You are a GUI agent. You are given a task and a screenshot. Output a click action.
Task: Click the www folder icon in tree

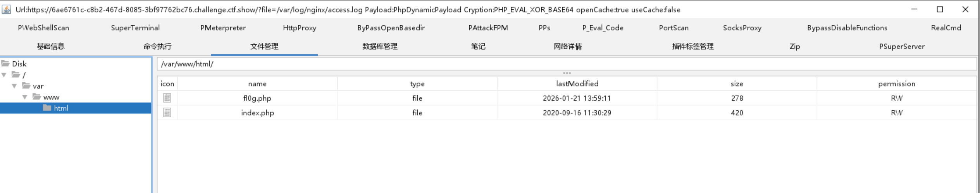click(36, 97)
